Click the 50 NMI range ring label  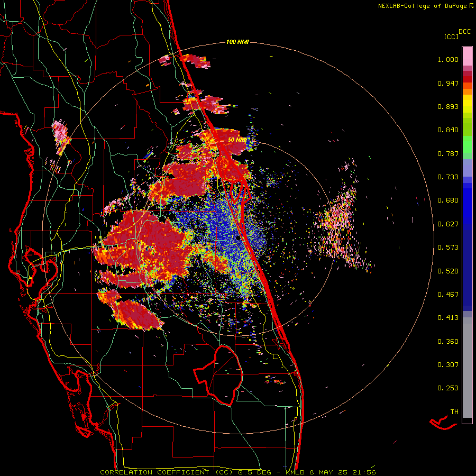pyautogui.click(x=237, y=140)
